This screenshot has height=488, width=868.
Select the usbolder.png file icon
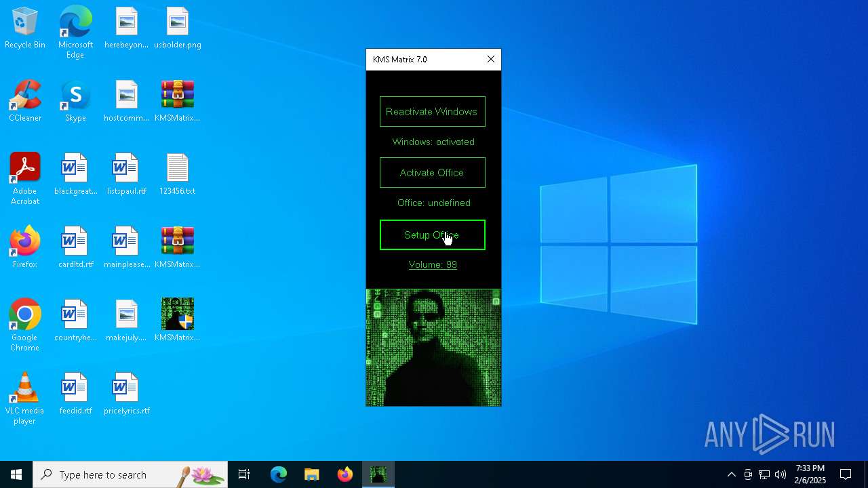coord(178,29)
